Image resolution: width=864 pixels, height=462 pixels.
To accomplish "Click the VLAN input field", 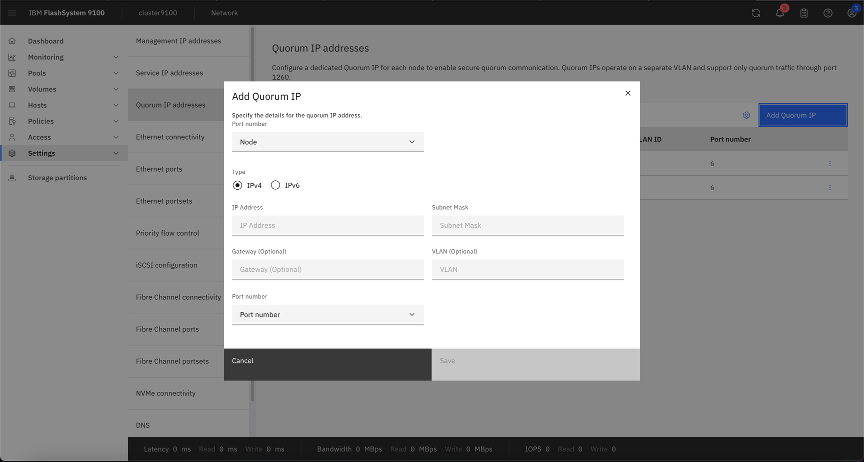I will pyautogui.click(x=528, y=269).
